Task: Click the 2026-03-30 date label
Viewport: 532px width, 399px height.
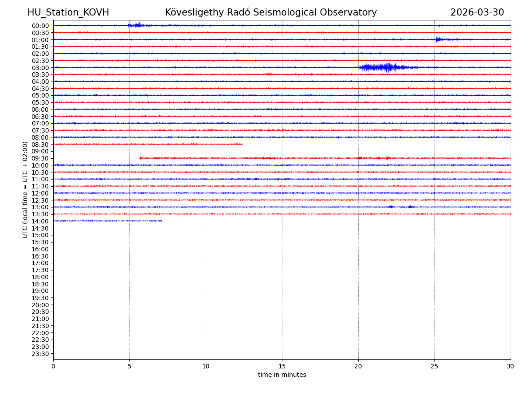Action: 477,12
